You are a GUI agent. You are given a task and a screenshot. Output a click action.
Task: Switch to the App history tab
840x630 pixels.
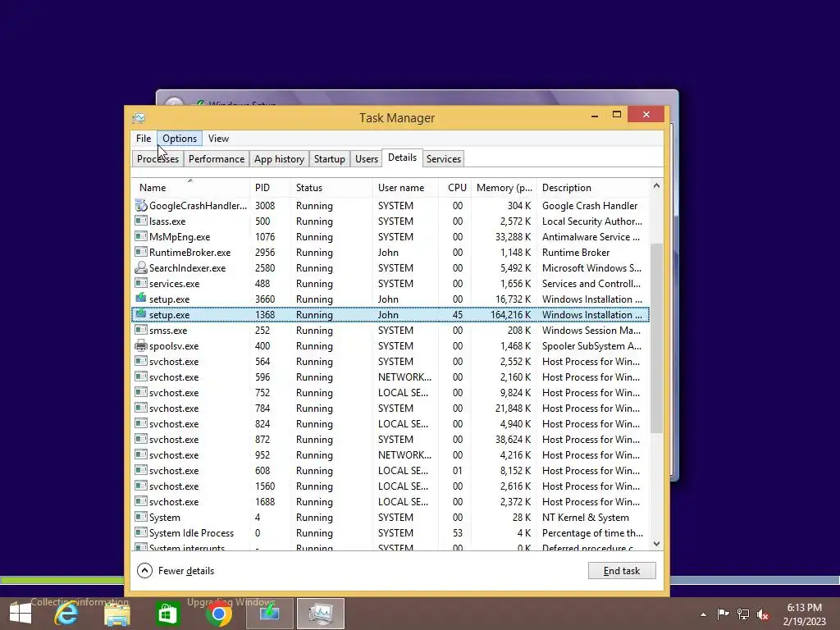coord(279,159)
